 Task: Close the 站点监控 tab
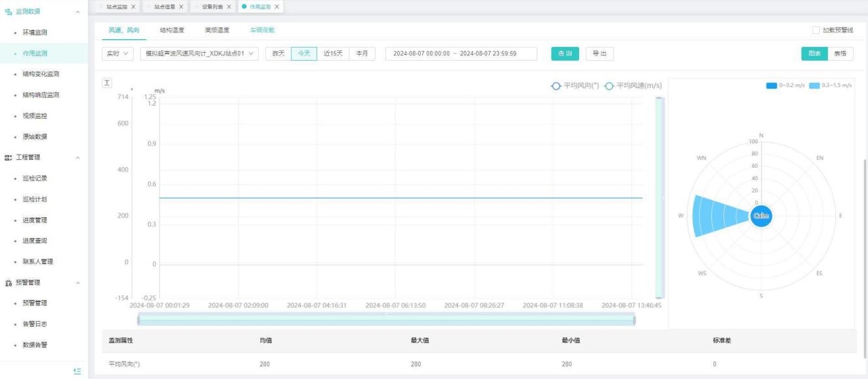[134, 7]
